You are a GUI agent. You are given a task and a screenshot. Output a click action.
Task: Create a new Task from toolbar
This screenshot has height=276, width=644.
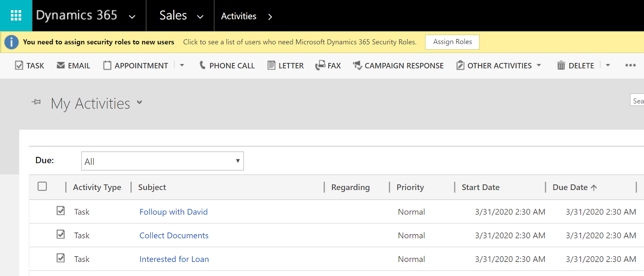click(x=29, y=65)
